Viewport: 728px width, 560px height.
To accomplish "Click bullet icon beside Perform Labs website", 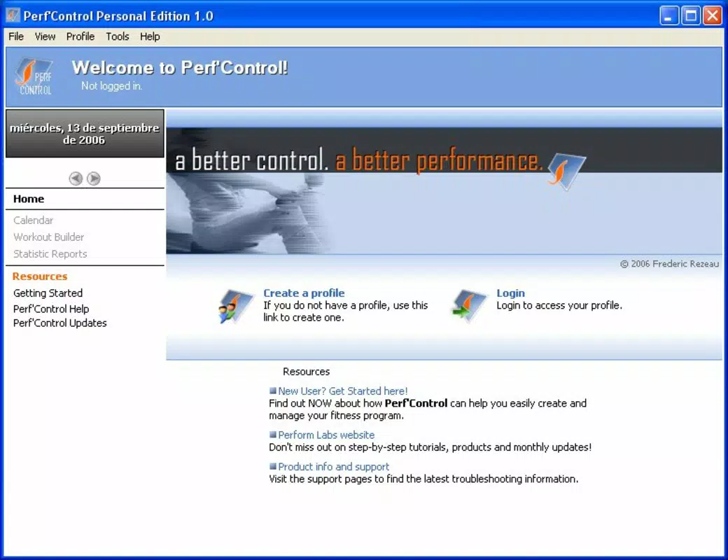I will click(273, 435).
